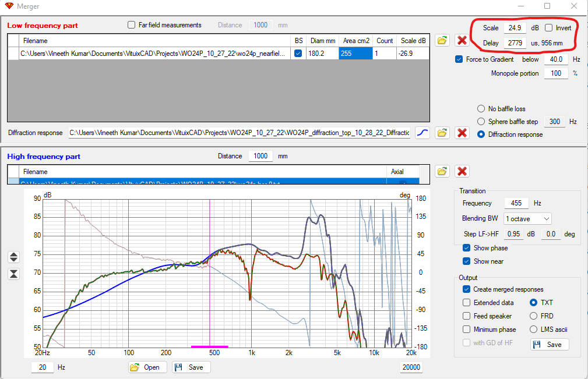Screen dimensions: 588x379
Task: Uncheck Create merged responses
Action: [467, 289]
